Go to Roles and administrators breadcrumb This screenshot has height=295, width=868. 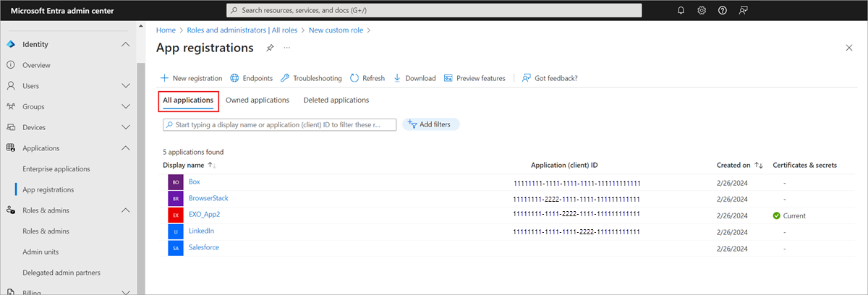(x=243, y=30)
